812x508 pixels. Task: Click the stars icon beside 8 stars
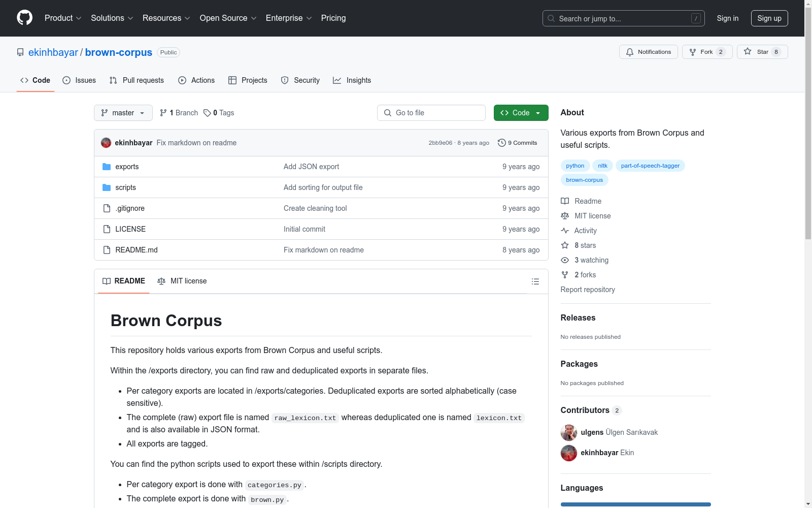click(565, 245)
